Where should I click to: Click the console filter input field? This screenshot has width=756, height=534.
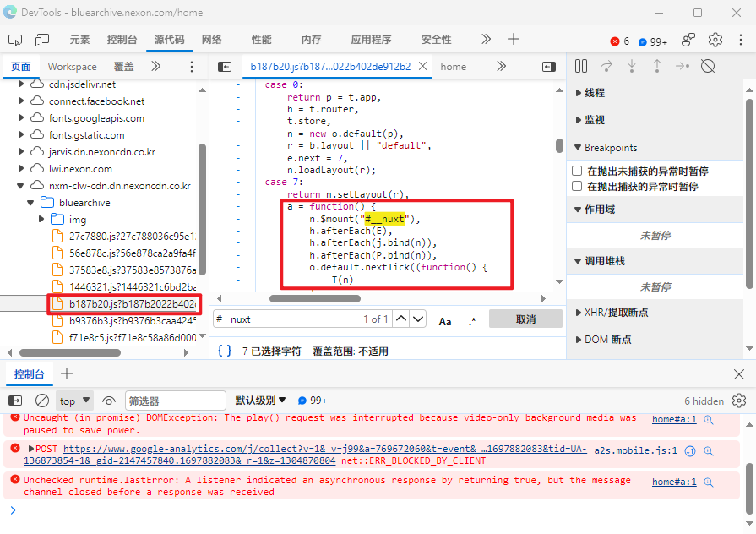[x=175, y=400]
